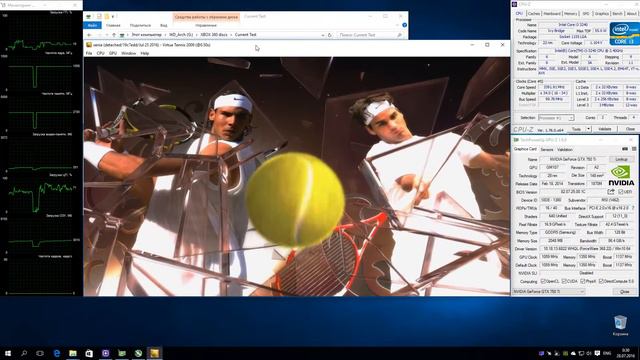This screenshot has width=640, height=360.
Task: Switch to Bench tab in CPU-Z
Action: pyautogui.click(x=618, y=13)
